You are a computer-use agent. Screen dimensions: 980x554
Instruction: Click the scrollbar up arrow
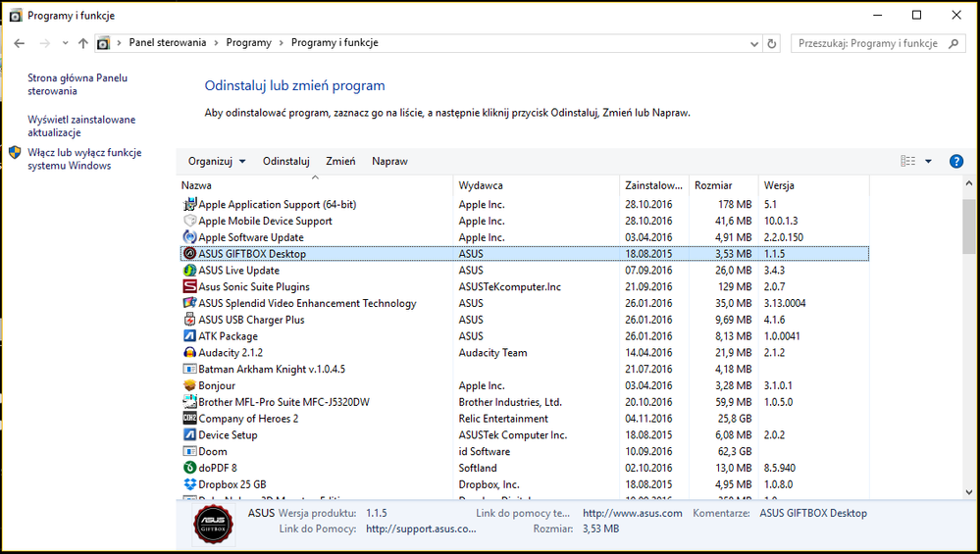coord(969,183)
